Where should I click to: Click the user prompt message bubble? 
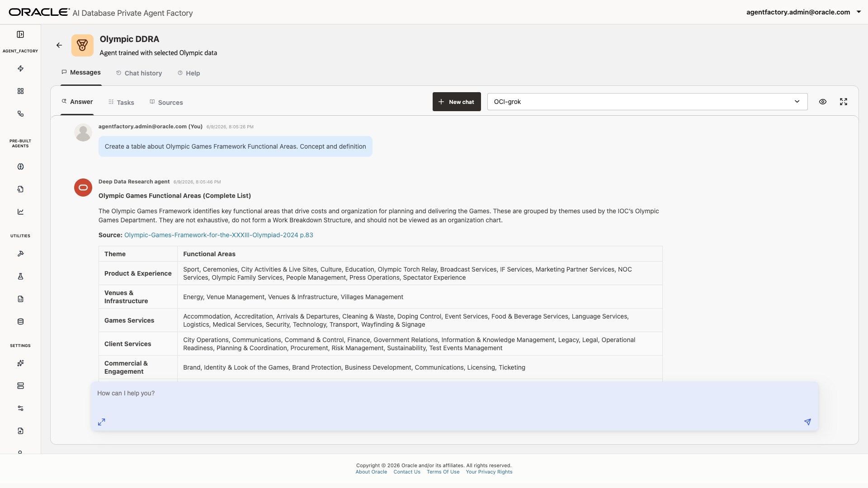235,146
